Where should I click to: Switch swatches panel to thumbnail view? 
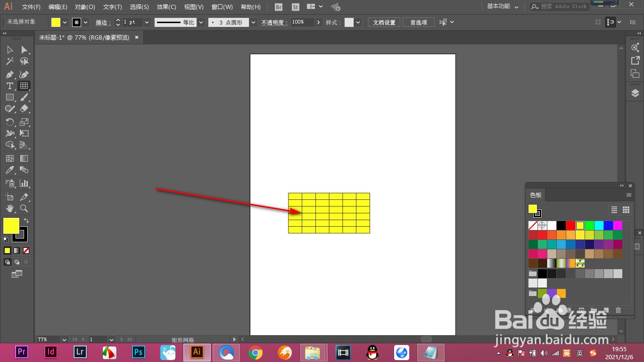click(626, 210)
